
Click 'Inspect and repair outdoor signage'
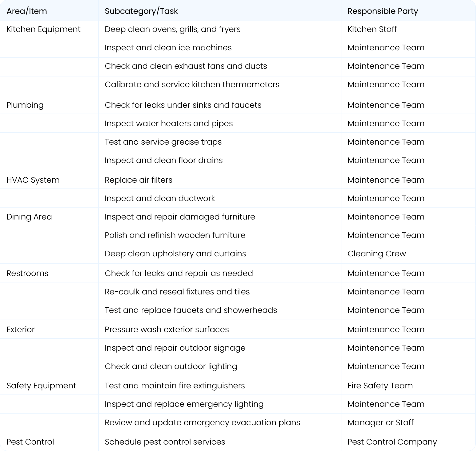pos(175,348)
